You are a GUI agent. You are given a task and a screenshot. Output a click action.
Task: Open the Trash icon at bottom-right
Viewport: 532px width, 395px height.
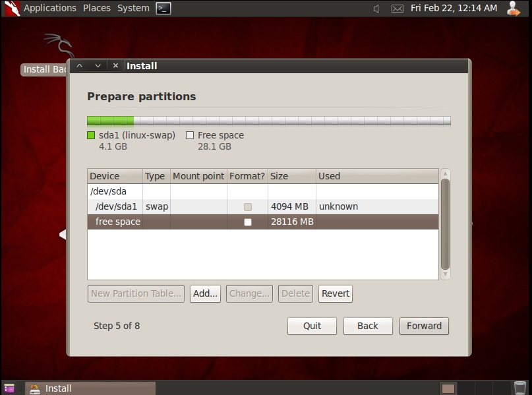coord(520,388)
